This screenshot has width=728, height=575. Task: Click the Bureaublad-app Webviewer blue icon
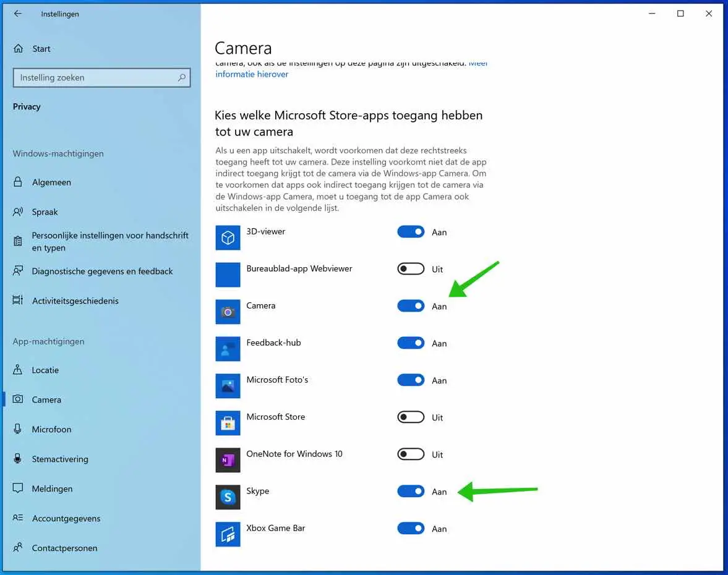coord(228,275)
